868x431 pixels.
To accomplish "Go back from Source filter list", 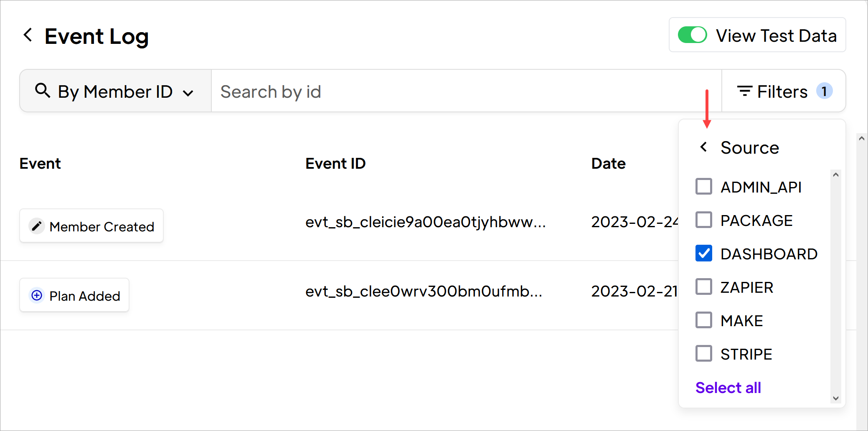I will [x=704, y=147].
